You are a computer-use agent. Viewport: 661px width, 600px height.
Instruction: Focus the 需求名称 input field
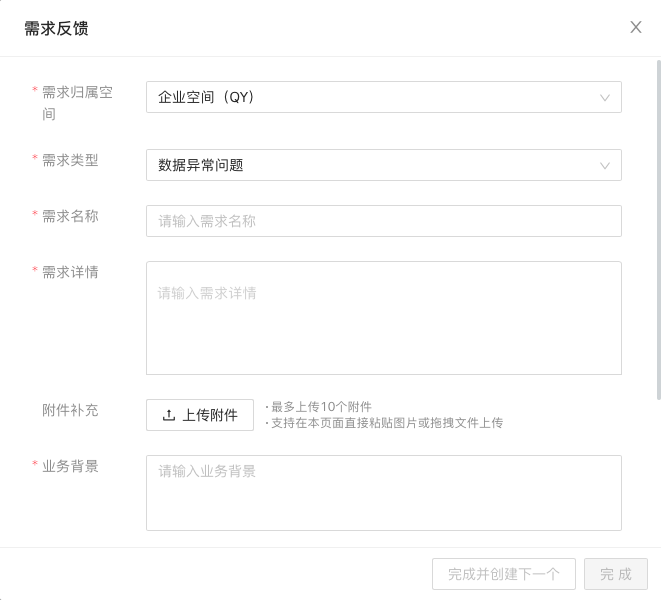pos(383,221)
